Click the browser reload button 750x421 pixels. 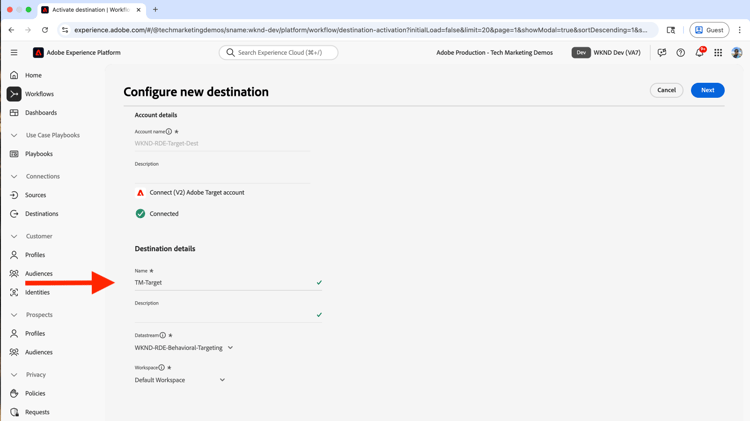pyautogui.click(x=45, y=30)
